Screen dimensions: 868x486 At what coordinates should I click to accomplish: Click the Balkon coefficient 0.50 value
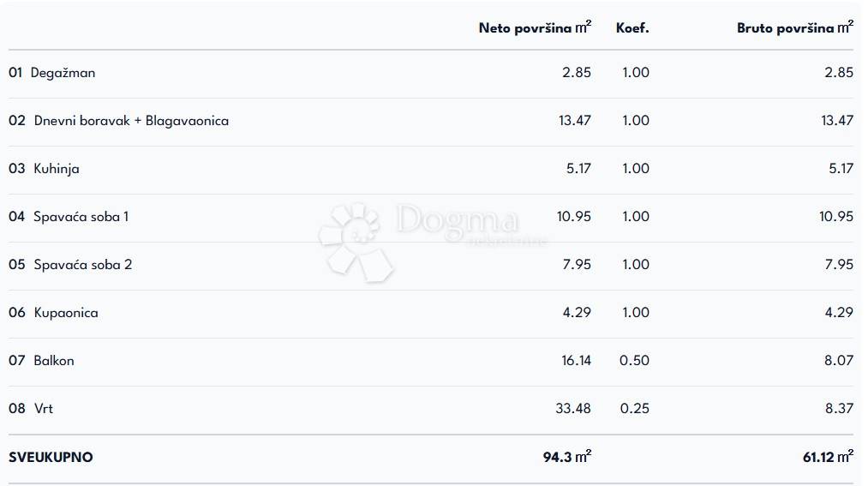pos(634,361)
